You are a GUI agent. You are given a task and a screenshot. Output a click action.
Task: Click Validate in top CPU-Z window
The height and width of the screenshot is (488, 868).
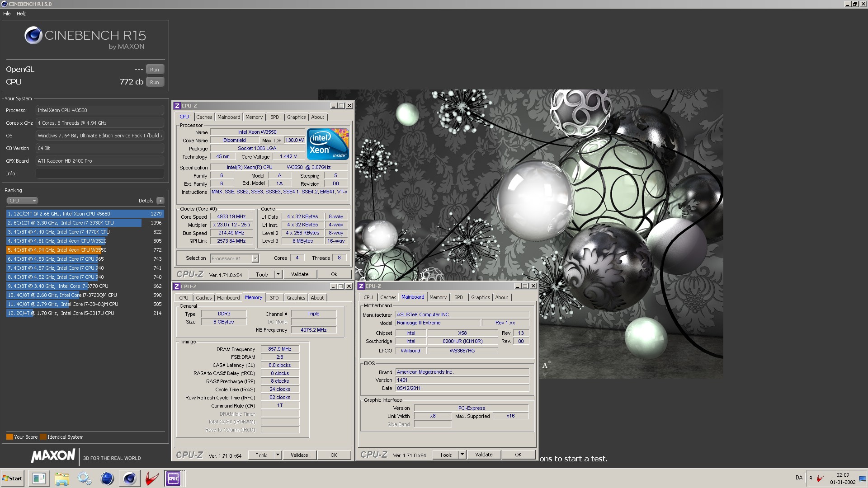[300, 274]
